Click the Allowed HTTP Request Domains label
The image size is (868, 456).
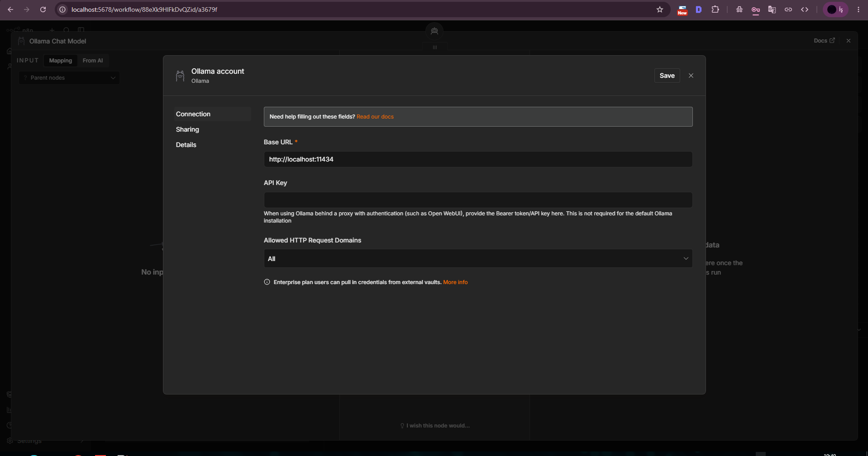coord(312,240)
